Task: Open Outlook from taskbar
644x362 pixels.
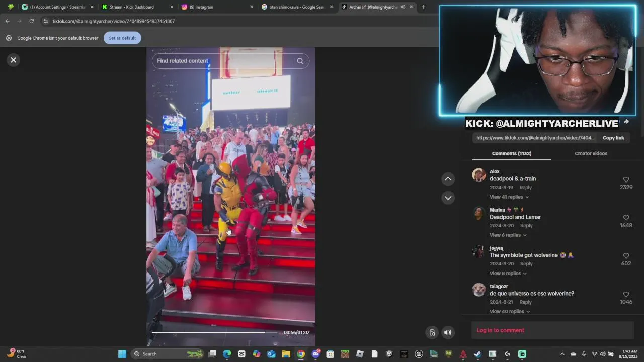Action: point(271,354)
